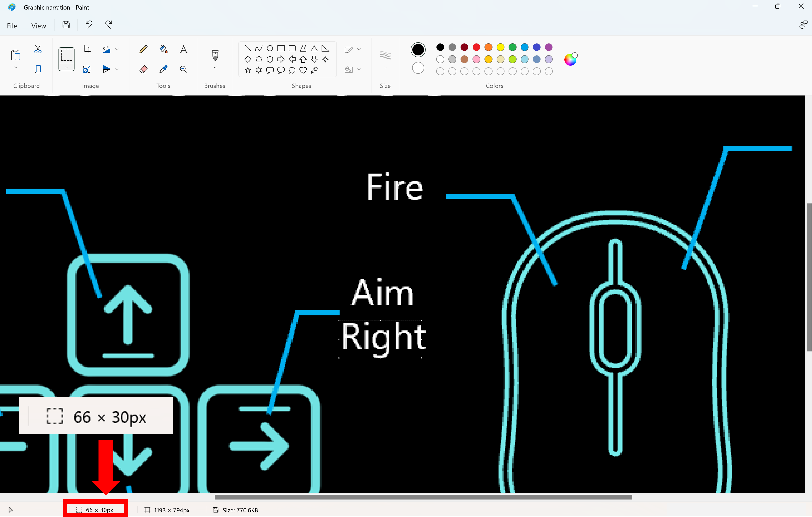Open the Flip dropdown arrow
Image resolution: width=812 pixels, height=517 pixels.
[117, 69]
